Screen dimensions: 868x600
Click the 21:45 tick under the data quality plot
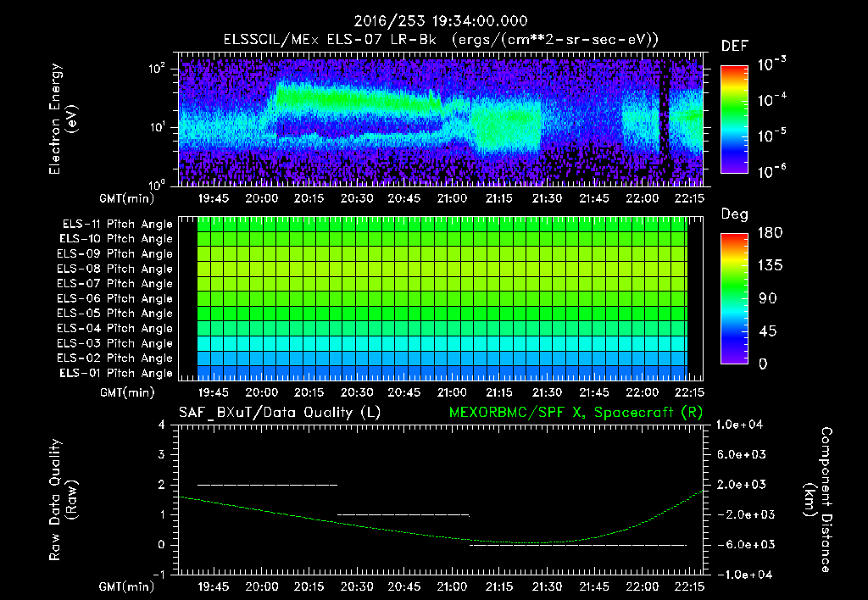pos(594,586)
